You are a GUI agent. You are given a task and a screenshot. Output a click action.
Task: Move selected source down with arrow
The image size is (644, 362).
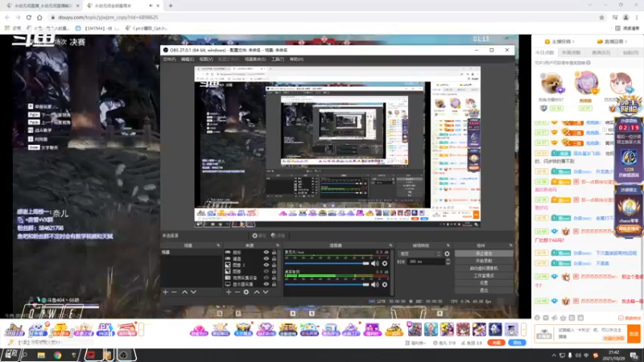(266, 292)
